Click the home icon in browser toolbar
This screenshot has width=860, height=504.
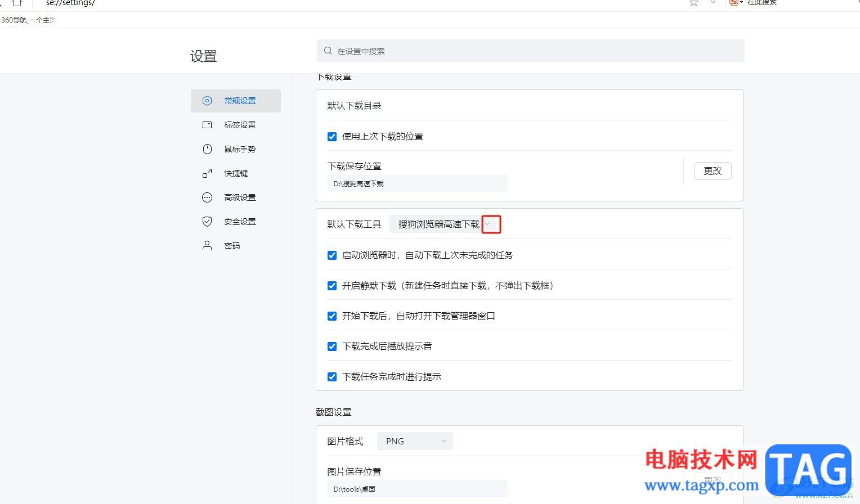click(17, 3)
